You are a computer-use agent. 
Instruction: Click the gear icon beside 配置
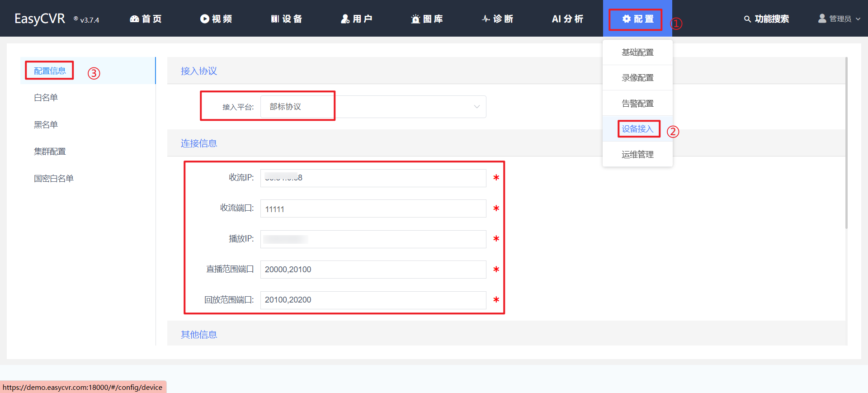[627, 19]
